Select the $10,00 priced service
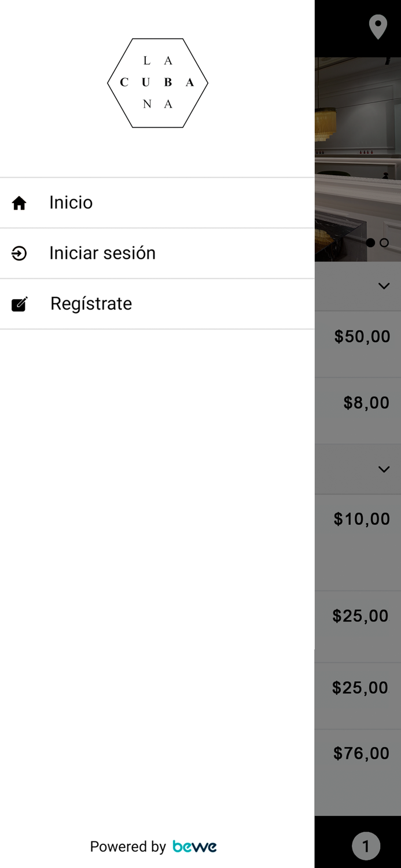 (x=362, y=519)
